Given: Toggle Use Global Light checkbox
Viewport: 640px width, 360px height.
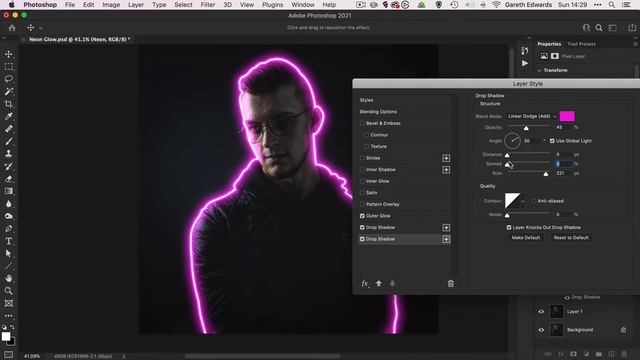Looking at the screenshot, I should click(552, 141).
